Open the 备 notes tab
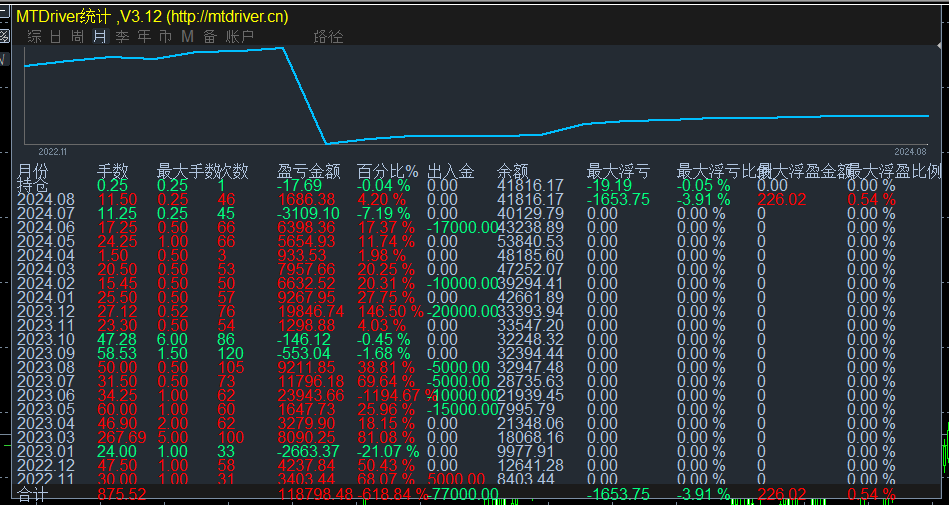The image size is (949, 505). [x=210, y=37]
